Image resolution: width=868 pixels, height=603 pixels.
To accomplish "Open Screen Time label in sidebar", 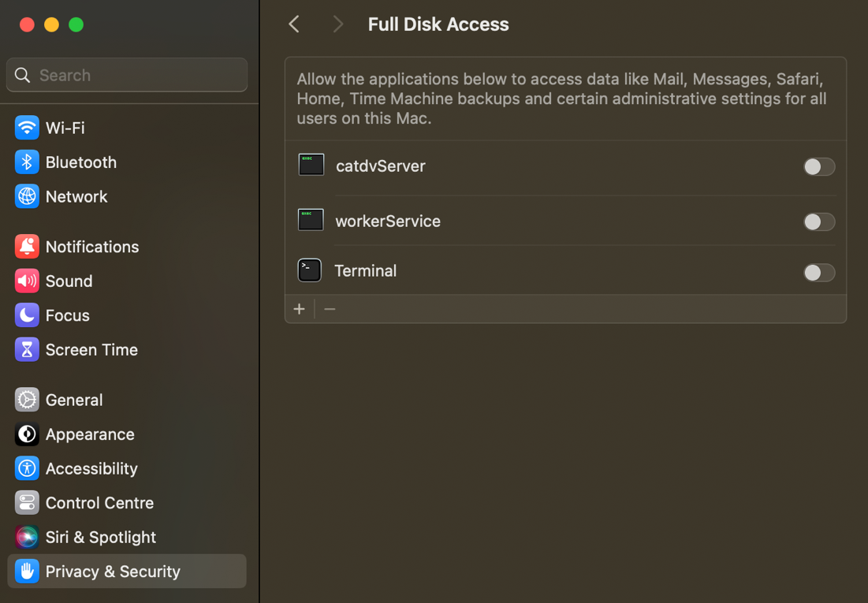I will [91, 350].
